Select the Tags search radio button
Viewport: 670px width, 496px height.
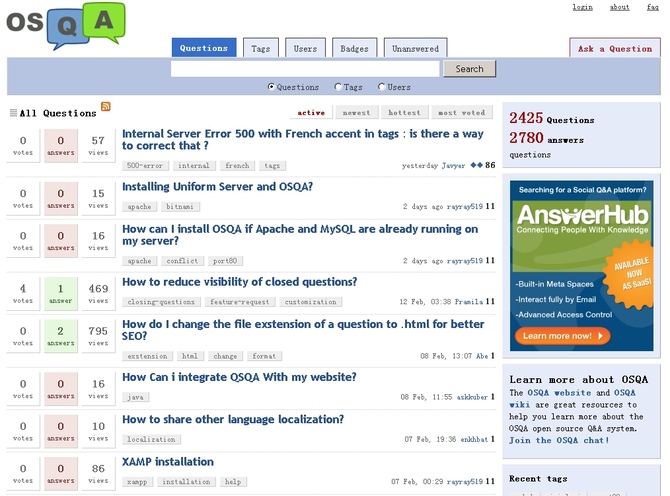coord(338,87)
